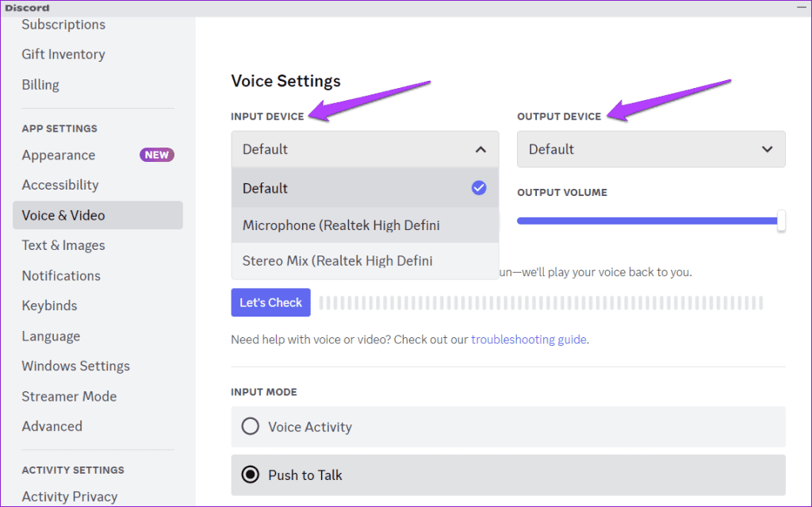Select Microphone (Realtek High Defini) as input
The image size is (812, 507).
(341, 225)
